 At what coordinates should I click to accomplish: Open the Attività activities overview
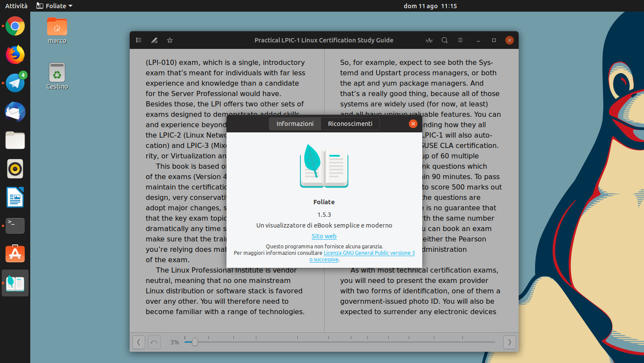(x=16, y=6)
